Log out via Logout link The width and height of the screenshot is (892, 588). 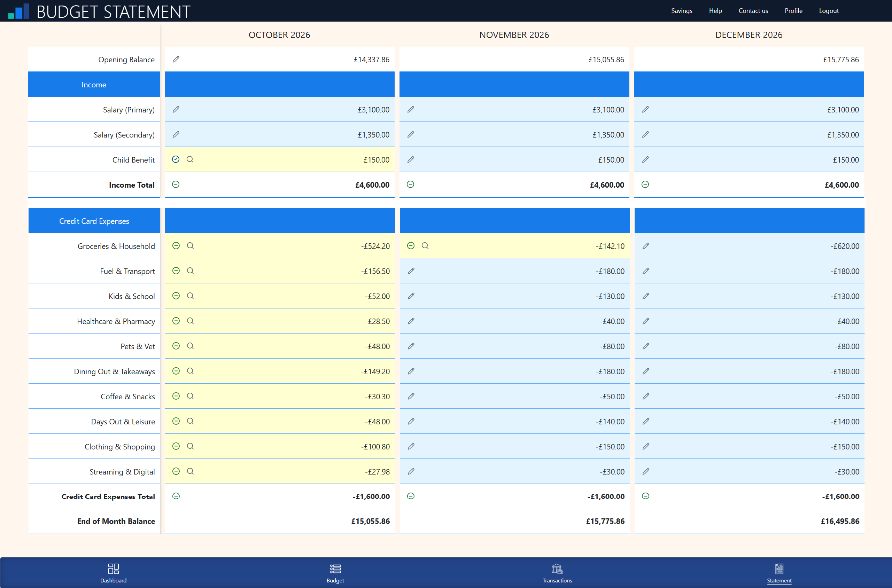(829, 10)
